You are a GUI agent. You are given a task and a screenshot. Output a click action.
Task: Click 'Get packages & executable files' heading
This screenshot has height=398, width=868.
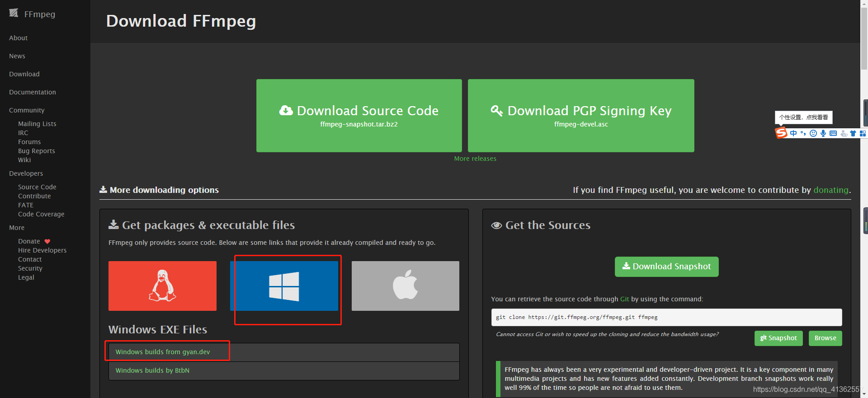pyautogui.click(x=202, y=225)
